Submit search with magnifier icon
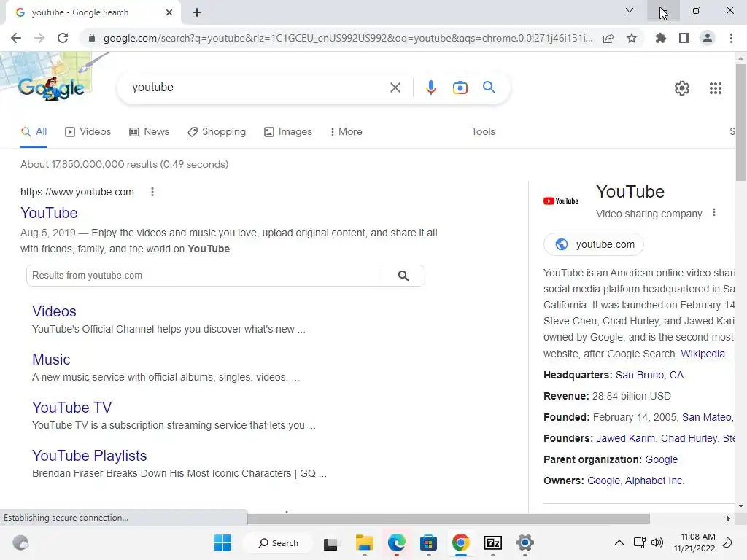This screenshot has height=560, width=747. tap(489, 87)
